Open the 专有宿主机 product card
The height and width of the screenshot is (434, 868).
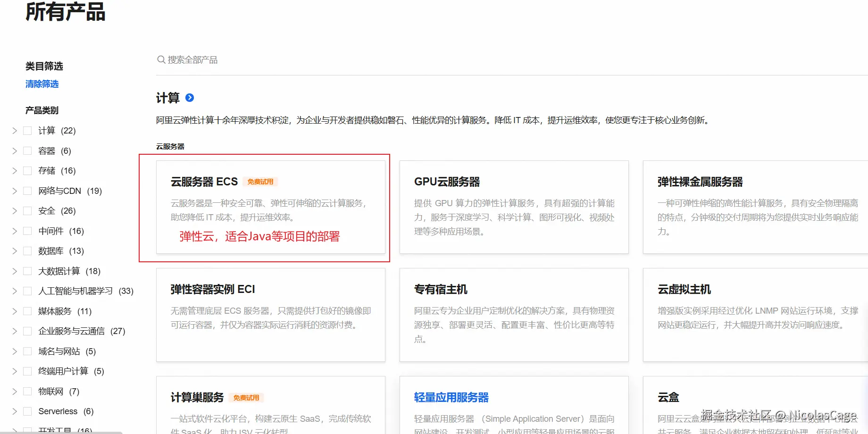[514, 315]
